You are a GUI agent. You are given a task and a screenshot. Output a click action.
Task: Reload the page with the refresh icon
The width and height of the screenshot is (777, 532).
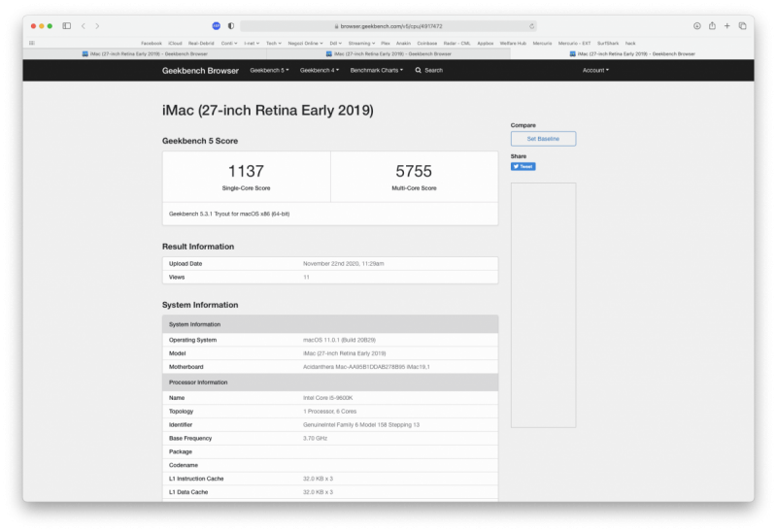click(x=531, y=26)
